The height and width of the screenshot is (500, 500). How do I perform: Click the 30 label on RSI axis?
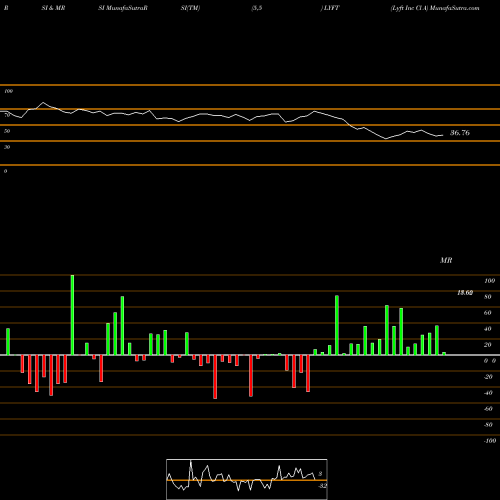tap(7, 147)
